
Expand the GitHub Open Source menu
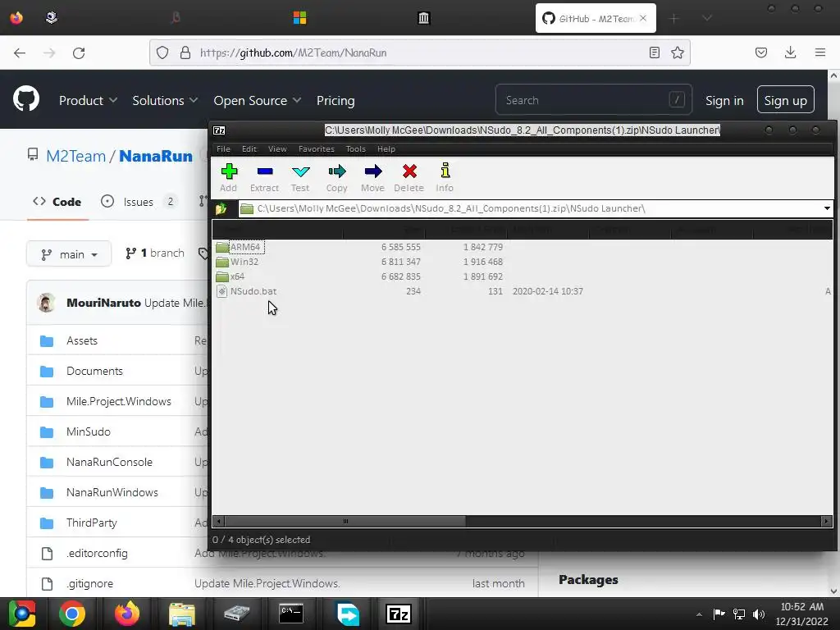click(x=257, y=101)
